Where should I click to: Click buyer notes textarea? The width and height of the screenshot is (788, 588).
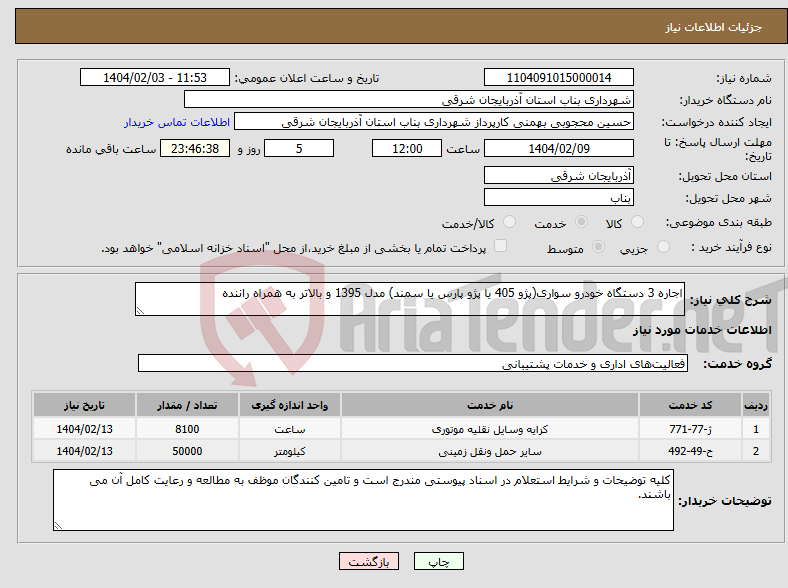click(363, 500)
